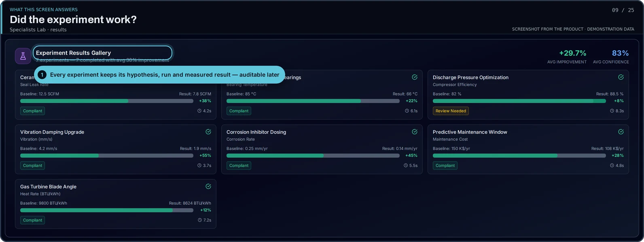Click the check icon on Discharge Pressure Optimization
Viewport: 644px width, 242px height.
(x=621, y=77)
